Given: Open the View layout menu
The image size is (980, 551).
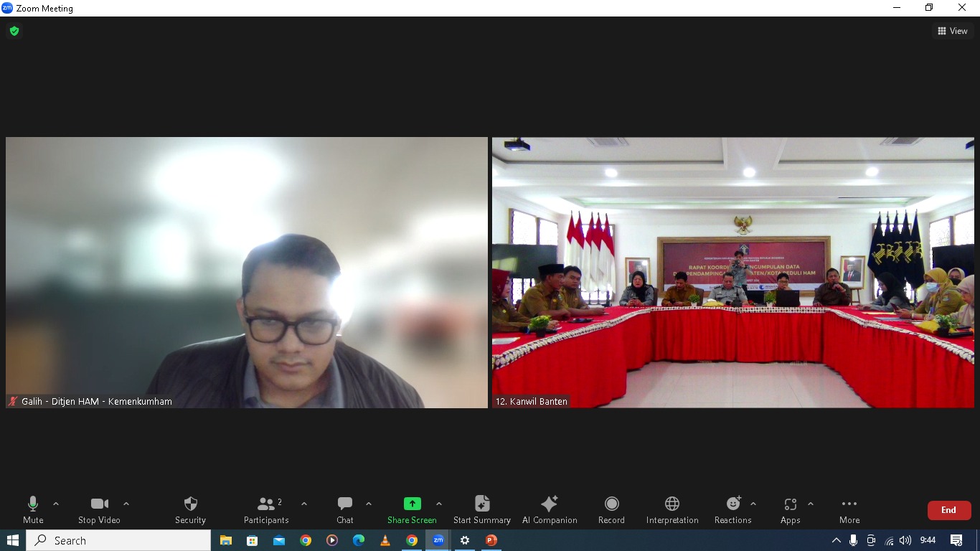Looking at the screenshot, I should coord(953,31).
